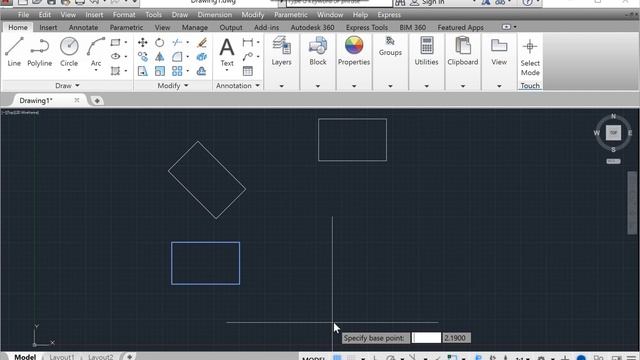The height and width of the screenshot is (360, 640).
Task: Close the Drawing1 file tab
Action: [77, 100]
